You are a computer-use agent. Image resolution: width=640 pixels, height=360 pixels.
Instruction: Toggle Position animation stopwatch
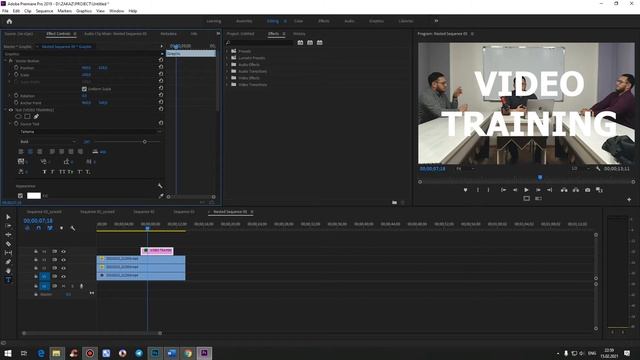[16, 68]
